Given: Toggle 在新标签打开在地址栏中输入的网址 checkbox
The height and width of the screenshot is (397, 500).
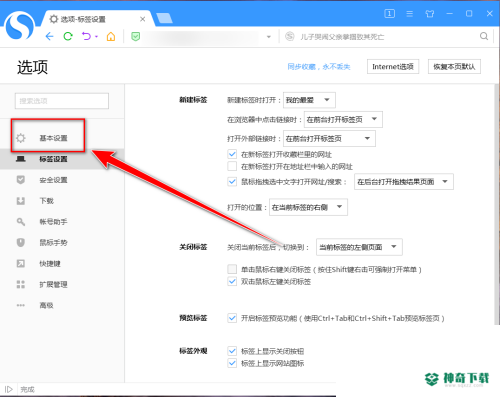Looking at the screenshot, I should pos(232,166).
